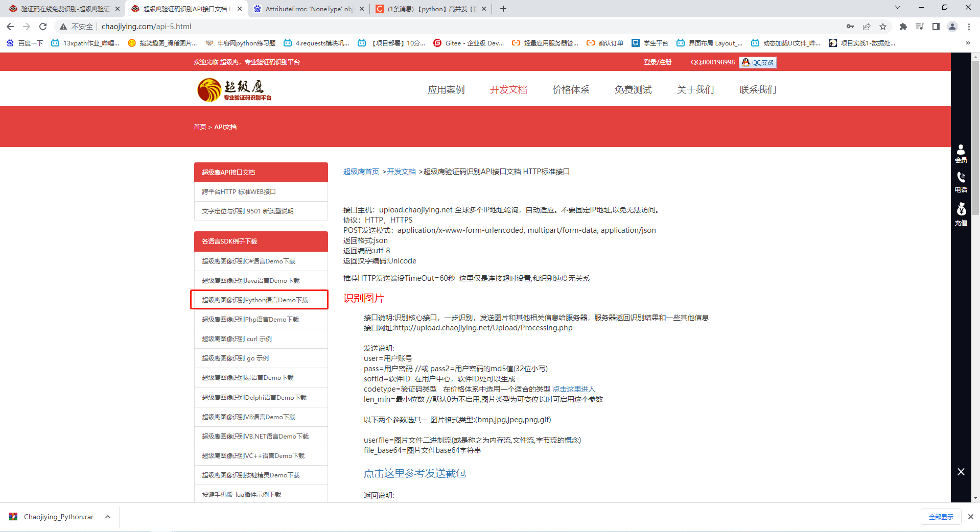The image size is (980, 532).
Task: Open the curl 示例 link
Action: click(x=261, y=339)
